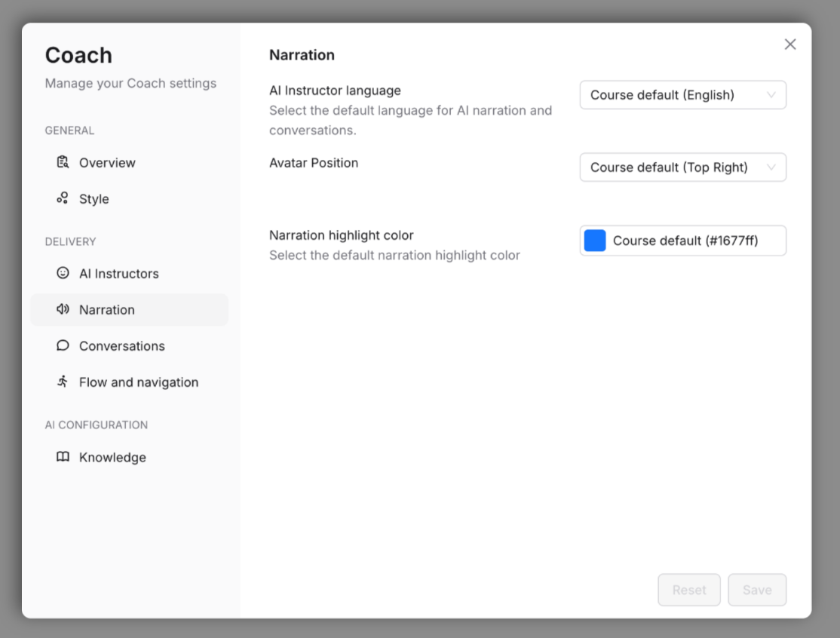Open the AI Instructor language dropdown
This screenshot has height=638, width=840.
[x=682, y=95]
